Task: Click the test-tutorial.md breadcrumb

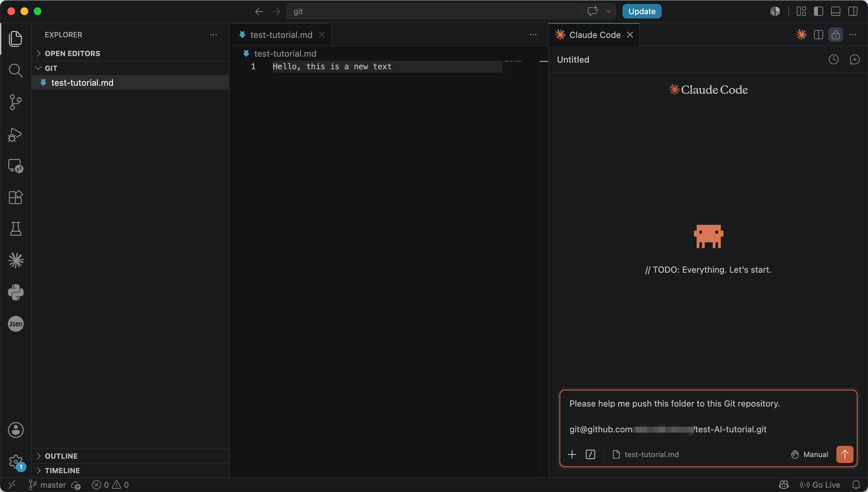Action: 285,54
